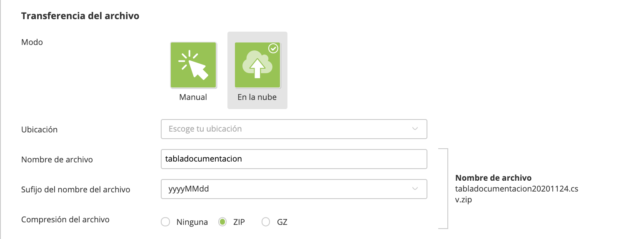Click the chevron arrow in the suffix field
644x239 pixels.
[415, 189]
